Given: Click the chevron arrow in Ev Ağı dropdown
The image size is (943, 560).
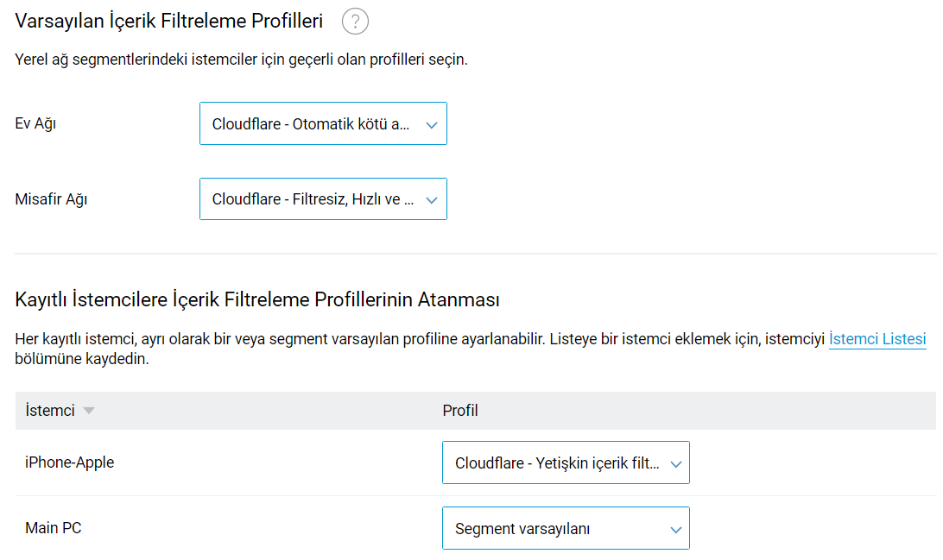Looking at the screenshot, I should click(x=432, y=124).
